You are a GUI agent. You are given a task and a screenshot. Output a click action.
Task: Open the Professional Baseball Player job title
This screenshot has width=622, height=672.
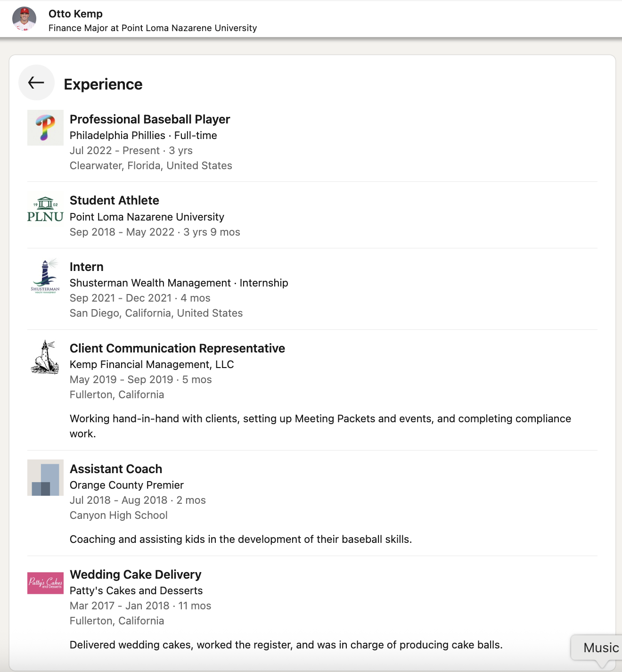pos(150,119)
